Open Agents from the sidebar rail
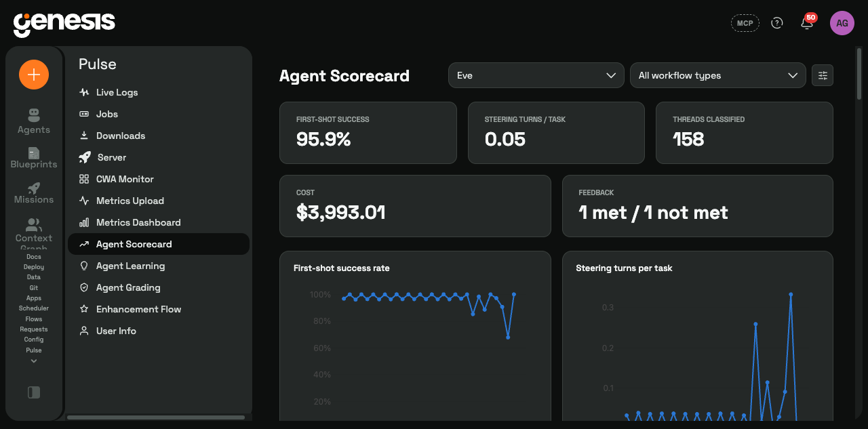Image resolution: width=868 pixels, height=429 pixels. click(x=34, y=121)
